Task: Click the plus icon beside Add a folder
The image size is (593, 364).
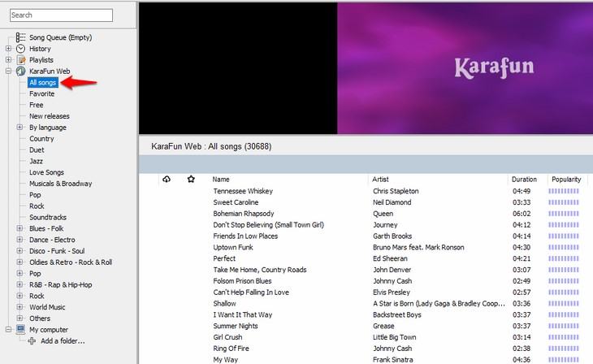Action: point(32,341)
